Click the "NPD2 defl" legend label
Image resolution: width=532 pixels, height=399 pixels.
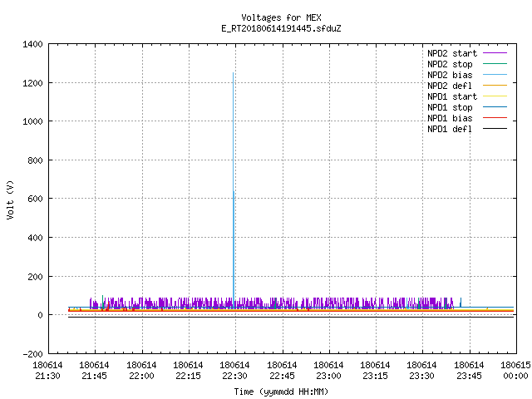(450, 86)
